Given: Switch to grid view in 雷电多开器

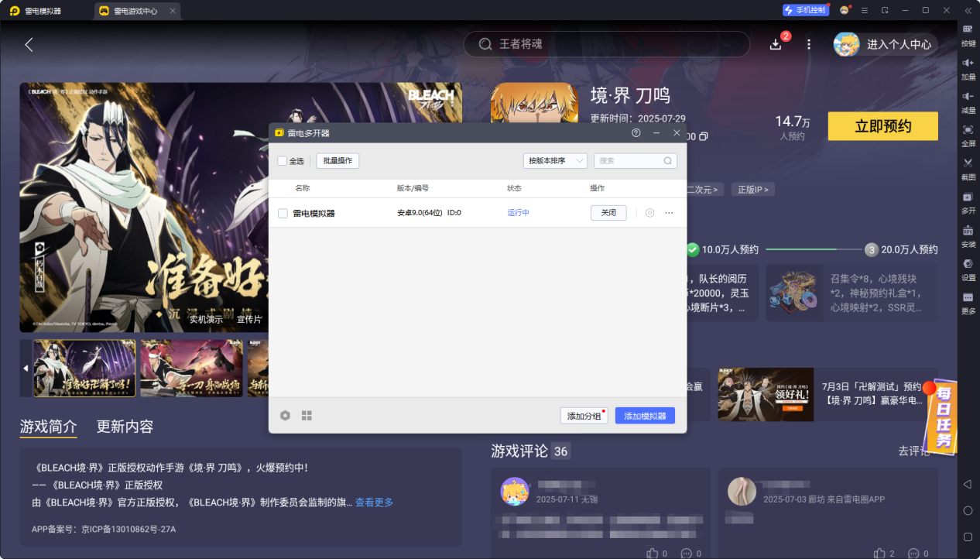Looking at the screenshot, I should pyautogui.click(x=307, y=416).
